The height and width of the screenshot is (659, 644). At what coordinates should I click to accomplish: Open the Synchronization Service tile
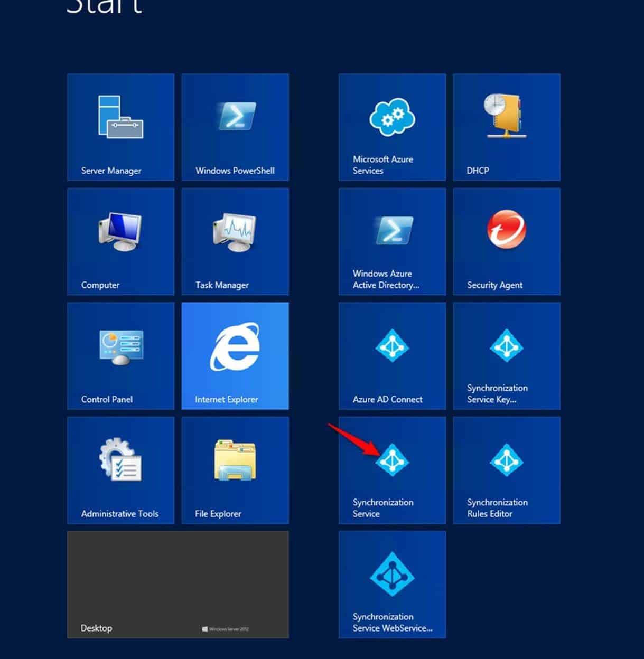pos(392,470)
